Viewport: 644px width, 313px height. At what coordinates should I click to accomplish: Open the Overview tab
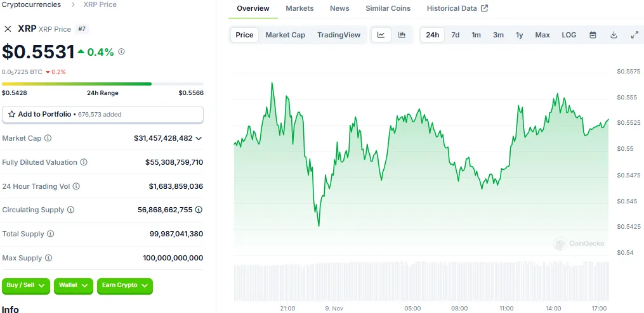253,8
